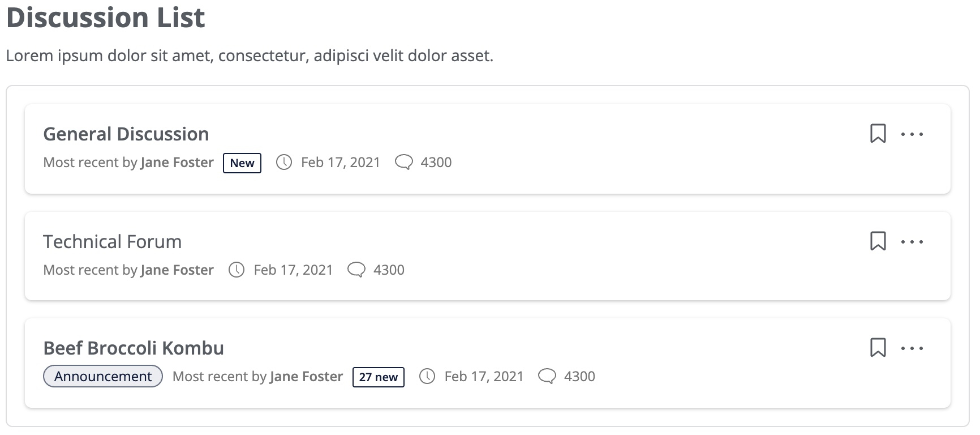Bookmark the General Discussion thread
Viewport: 980px width, 435px height.
click(878, 134)
